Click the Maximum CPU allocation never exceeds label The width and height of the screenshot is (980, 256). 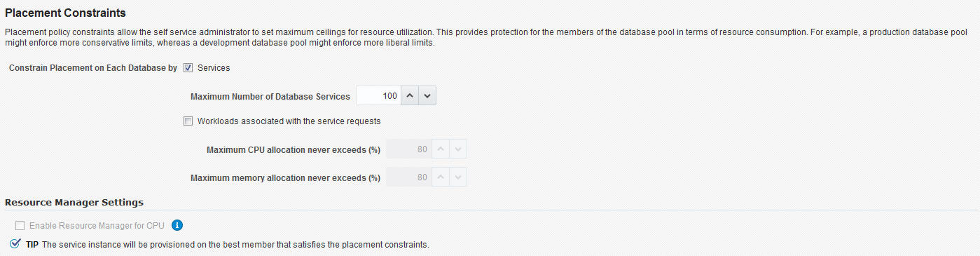[x=294, y=150]
